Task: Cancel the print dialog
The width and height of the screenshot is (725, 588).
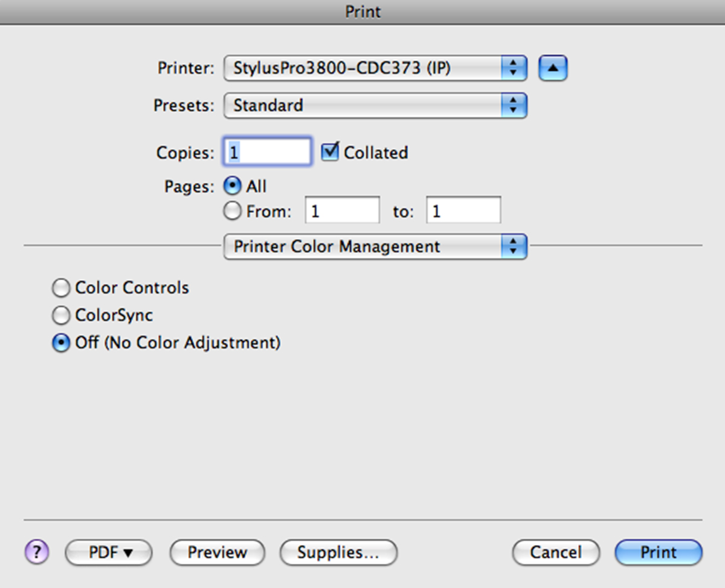Action: pyautogui.click(x=556, y=552)
